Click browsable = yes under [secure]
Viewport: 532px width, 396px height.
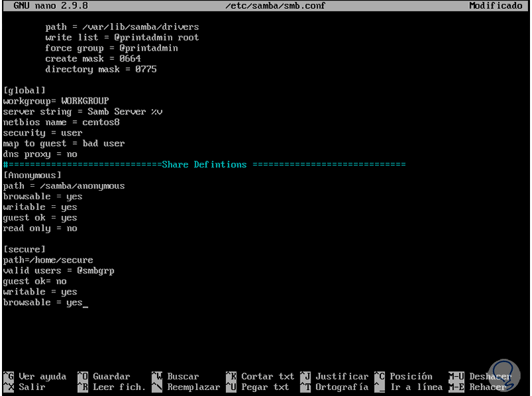[x=43, y=303]
